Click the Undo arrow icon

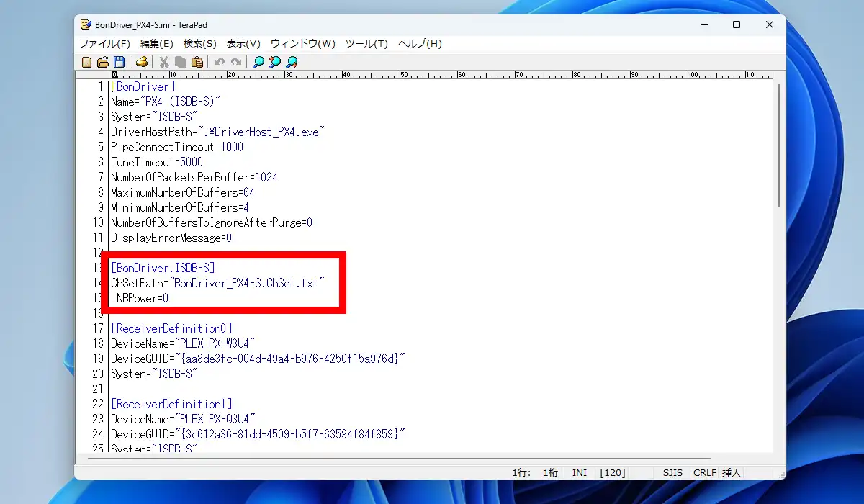click(220, 63)
